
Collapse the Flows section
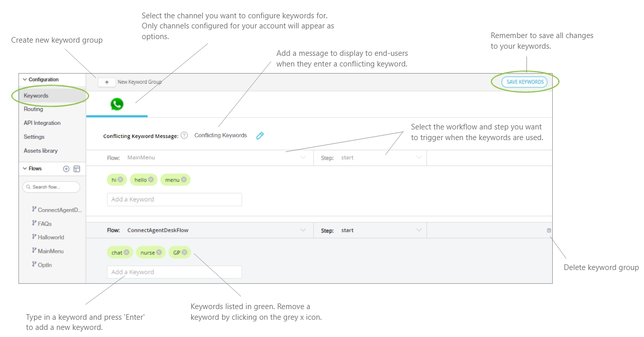click(24, 168)
